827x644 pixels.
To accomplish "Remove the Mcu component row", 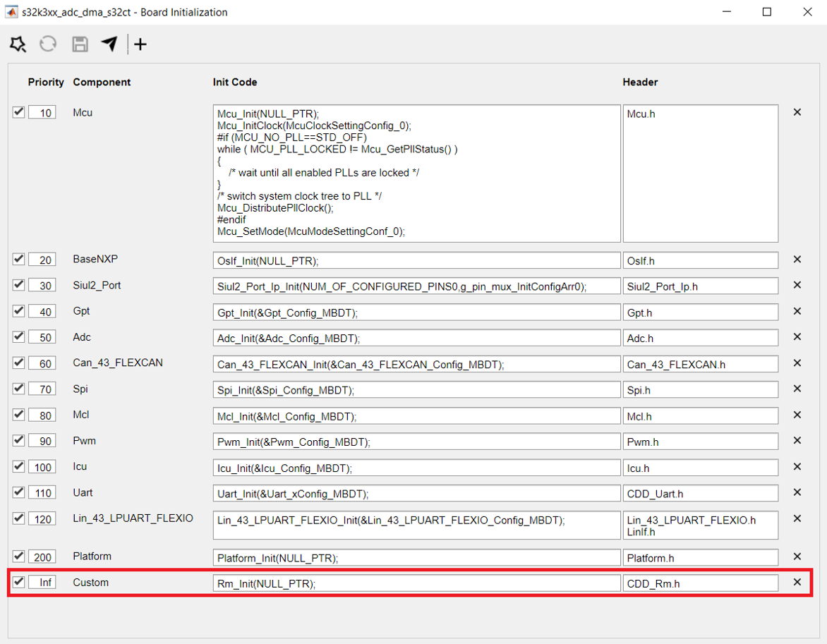I will [x=797, y=112].
